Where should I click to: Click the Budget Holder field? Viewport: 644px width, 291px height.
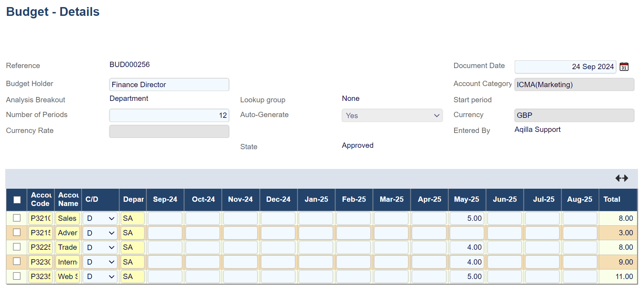[x=169, y=85]
